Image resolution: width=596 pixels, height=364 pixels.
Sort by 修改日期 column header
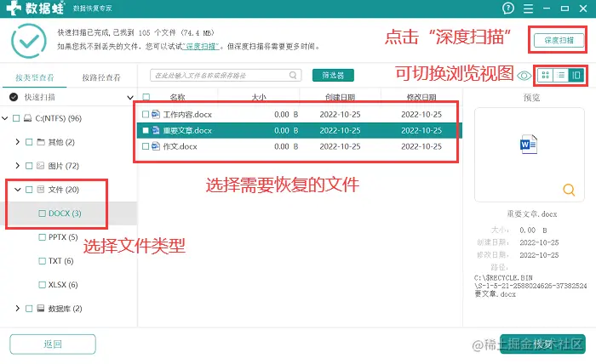421,97
